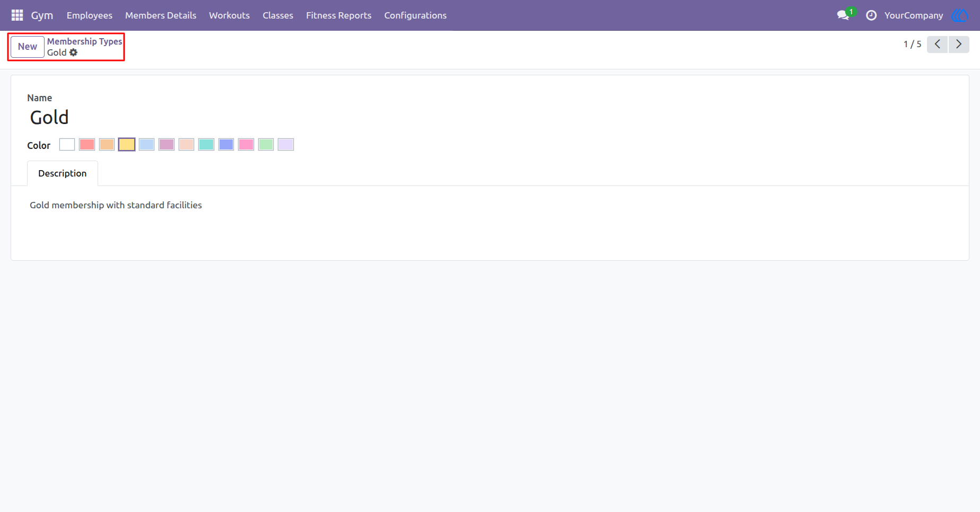Viewport: 980px width, 512px height.
Task: Open the Workouts menu
Action: click(x=229, y=15)
